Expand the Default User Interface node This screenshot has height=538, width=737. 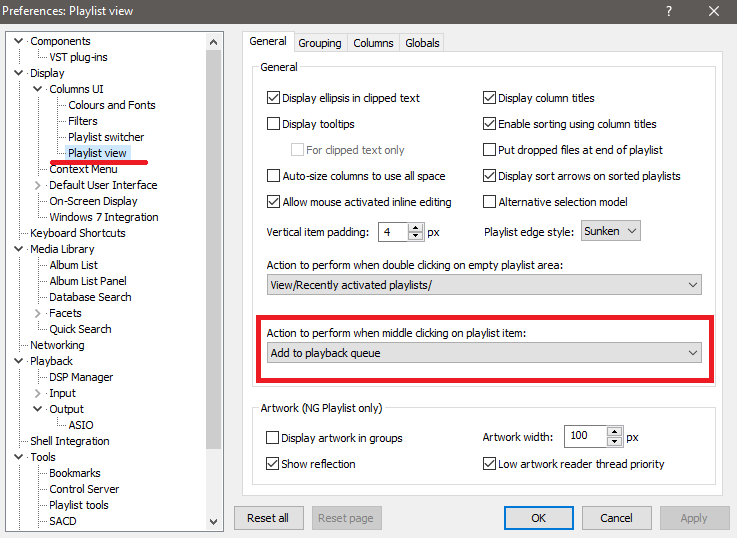pyautogui.click(x=39, y=185)
